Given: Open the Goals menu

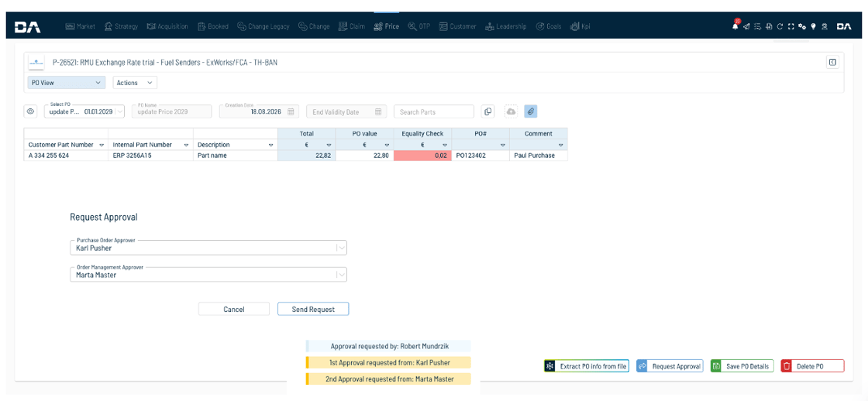Looking at the screenshot, I should [x=549, y=26].
